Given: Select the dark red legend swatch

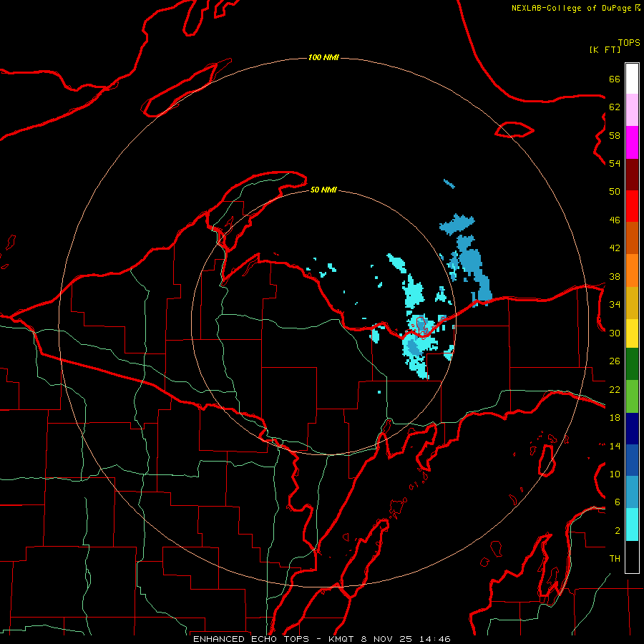Looking at the screenshot, I should 632,175.
